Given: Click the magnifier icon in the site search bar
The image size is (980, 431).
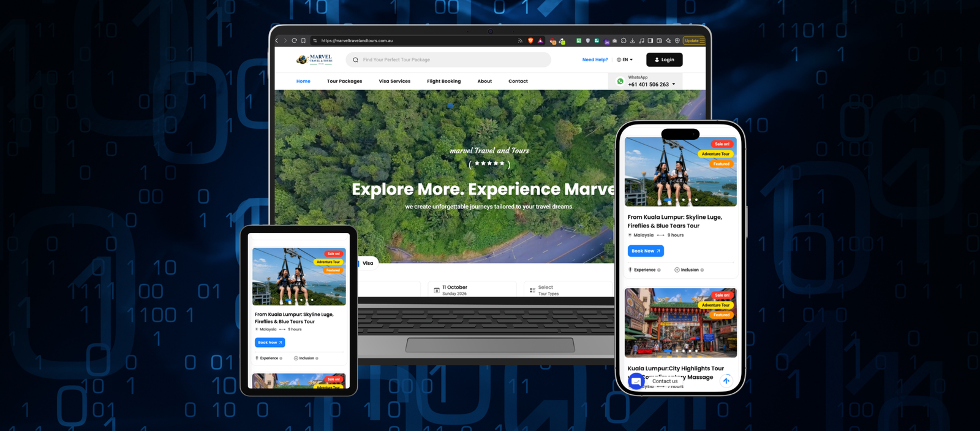Looking at the screenshot, I should 355,59.
